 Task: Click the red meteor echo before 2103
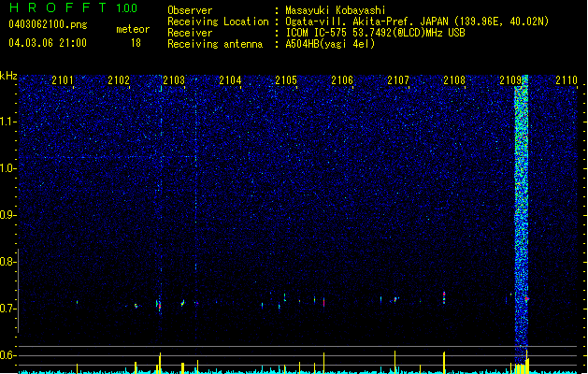click(159, 305)
